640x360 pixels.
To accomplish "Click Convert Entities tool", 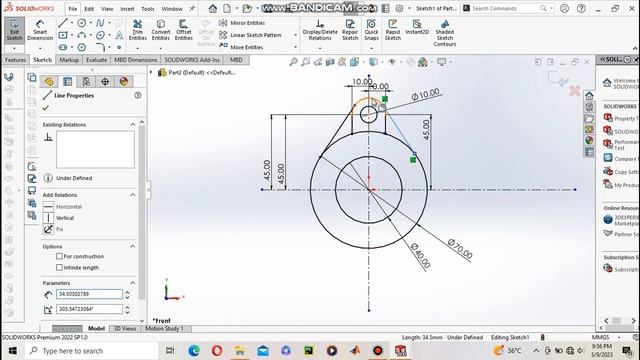I will click(x=160, y=30).
